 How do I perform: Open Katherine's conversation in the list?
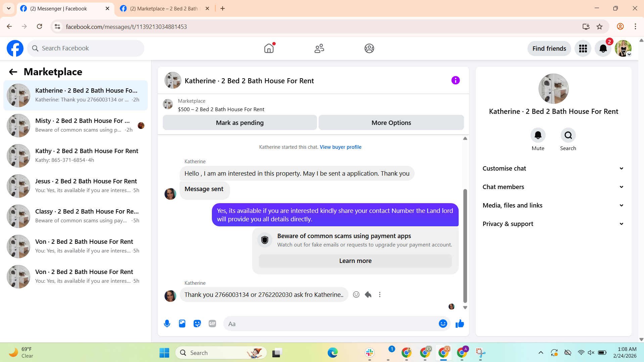(76, 95)
